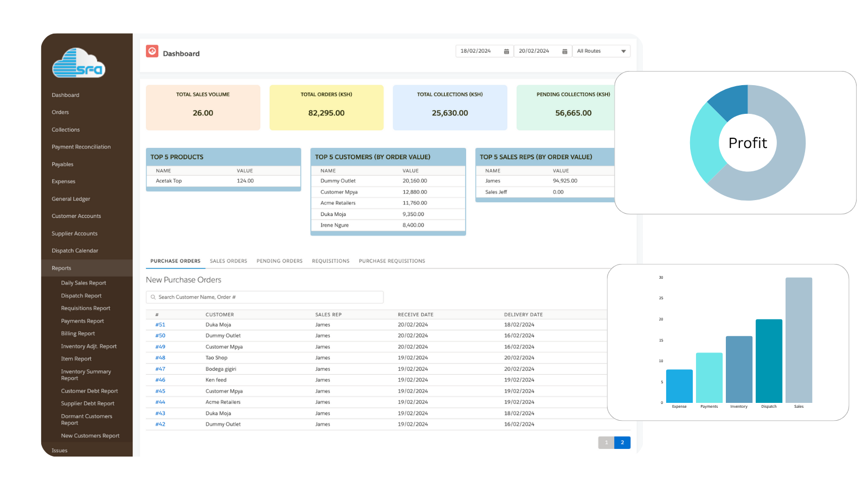This screenshot has width=868, height=488.
Task: Switch to the Sales Orders tab
Action: (228, 261)
